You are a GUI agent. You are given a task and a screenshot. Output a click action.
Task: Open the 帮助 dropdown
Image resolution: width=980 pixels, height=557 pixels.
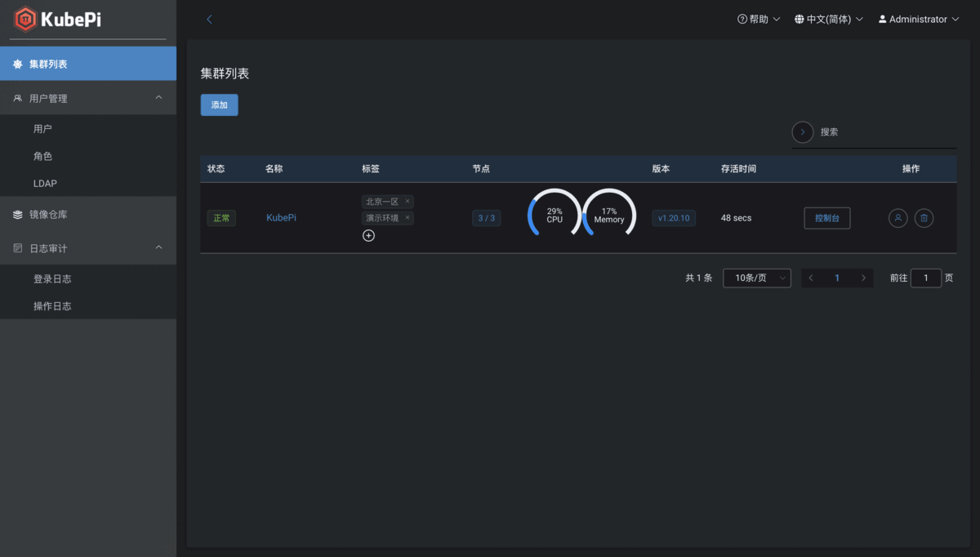tap(759, 20)
